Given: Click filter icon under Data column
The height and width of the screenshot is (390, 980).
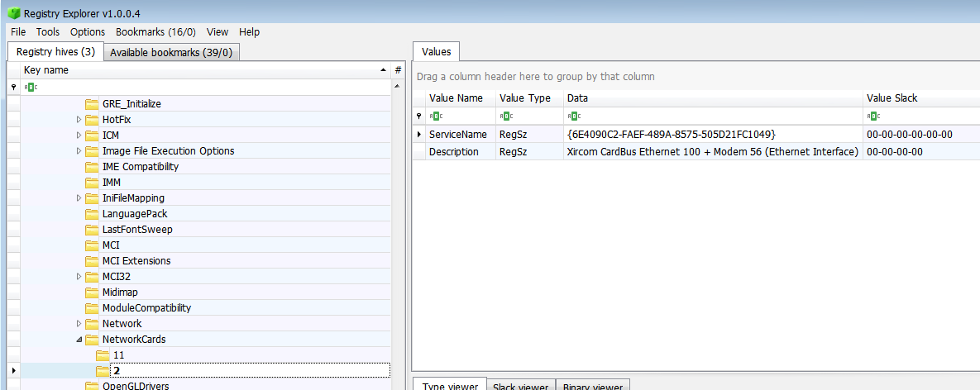Looking at the screenshot, I should [573, 116].
